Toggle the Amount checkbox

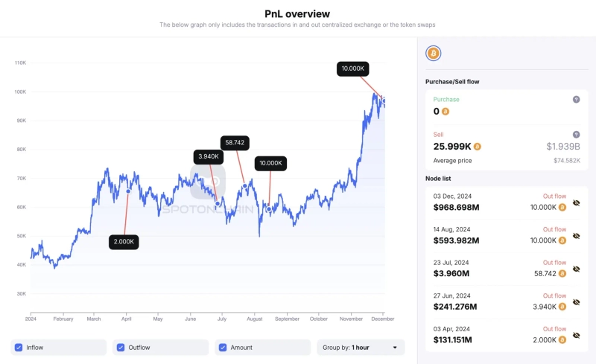click(223, 348)
